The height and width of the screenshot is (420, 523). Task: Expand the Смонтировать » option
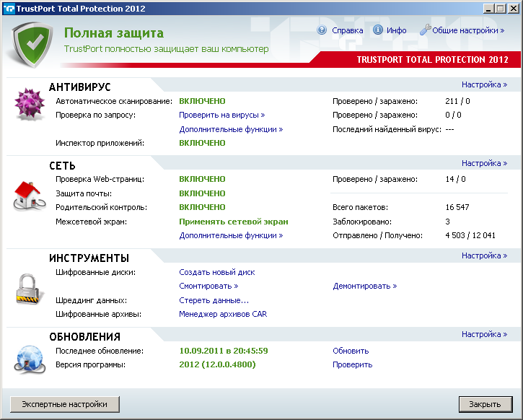tap(208, 286)
